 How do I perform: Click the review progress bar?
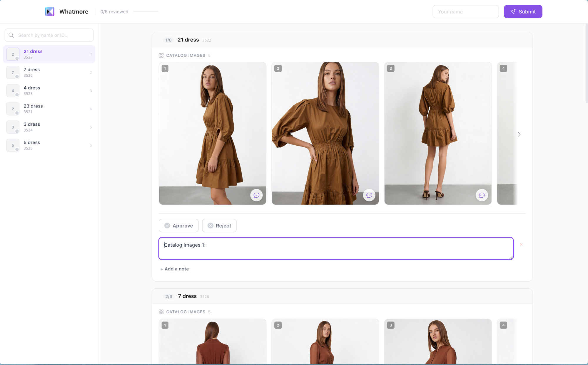click(146, 12)
